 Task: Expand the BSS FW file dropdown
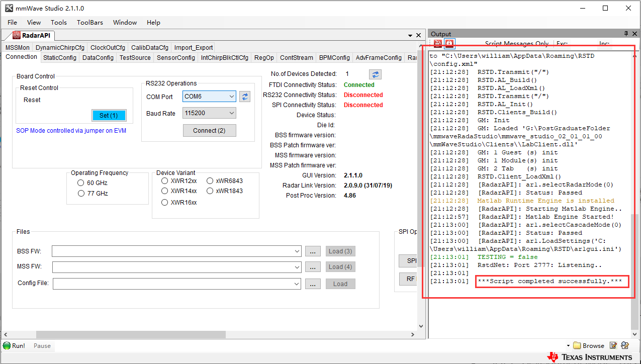coord(298,251)
